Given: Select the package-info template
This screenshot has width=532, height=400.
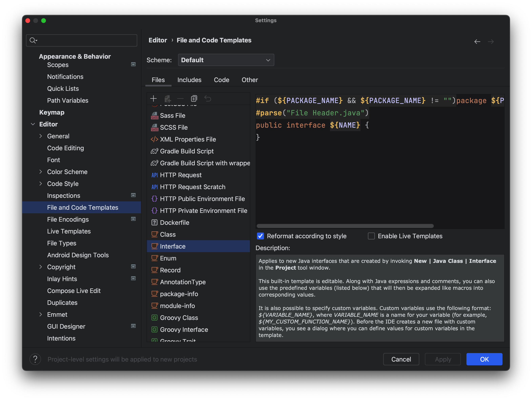Looking at the screenshot, I should tap(198, 294).
